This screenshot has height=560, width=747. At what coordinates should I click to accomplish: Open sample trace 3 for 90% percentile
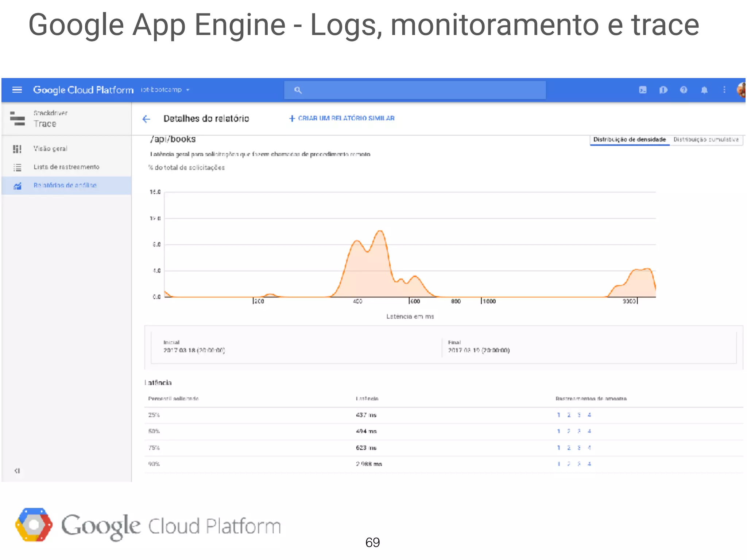(x=579, y=464)
